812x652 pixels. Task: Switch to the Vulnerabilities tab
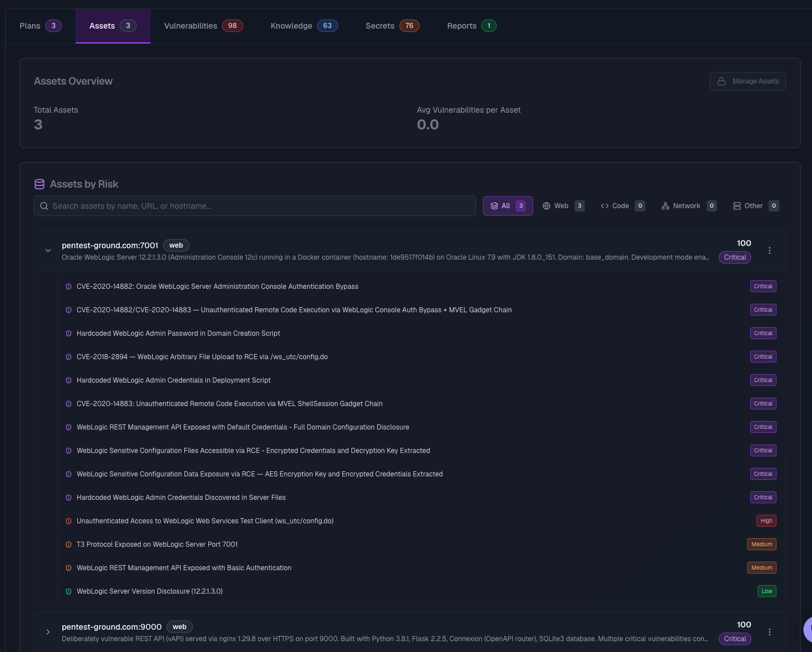(203, 26)
